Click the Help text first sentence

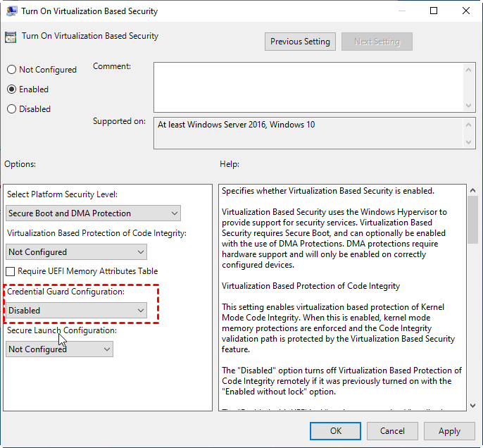[x=328, y=191]
